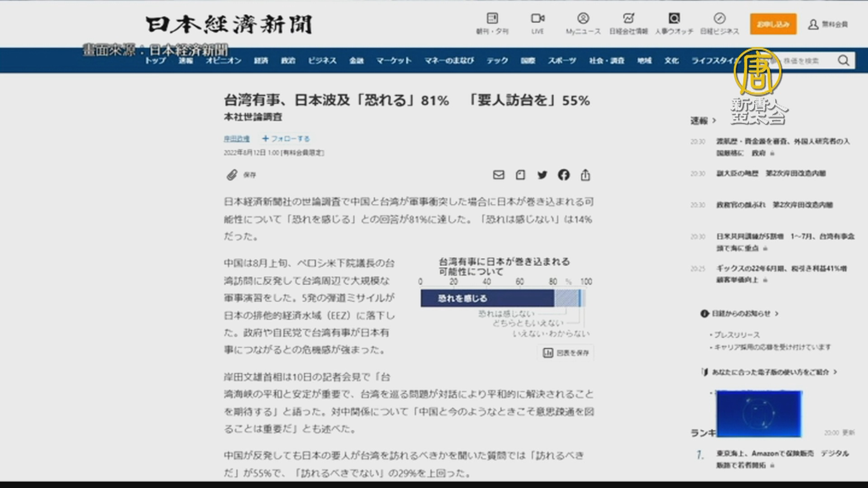Toggle the +フォローする follow button
868x488 pixels.
(x=286, y=139)
